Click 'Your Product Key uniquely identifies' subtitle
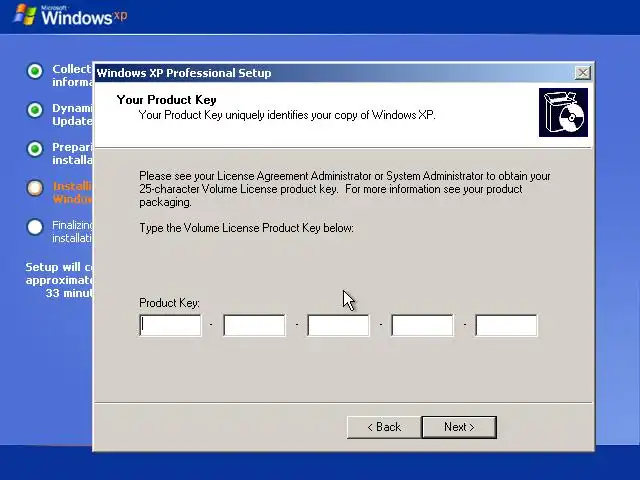The image size is (640, 480). 287,115
